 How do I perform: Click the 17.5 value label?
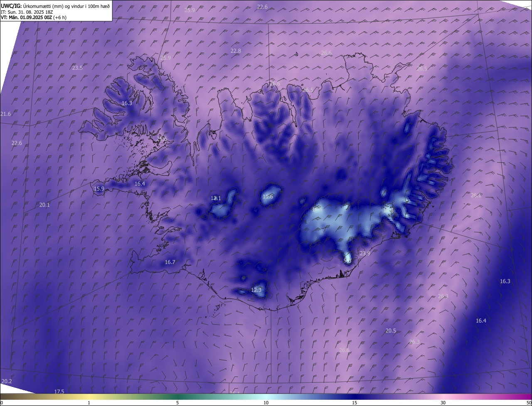[x=59, y=392]
